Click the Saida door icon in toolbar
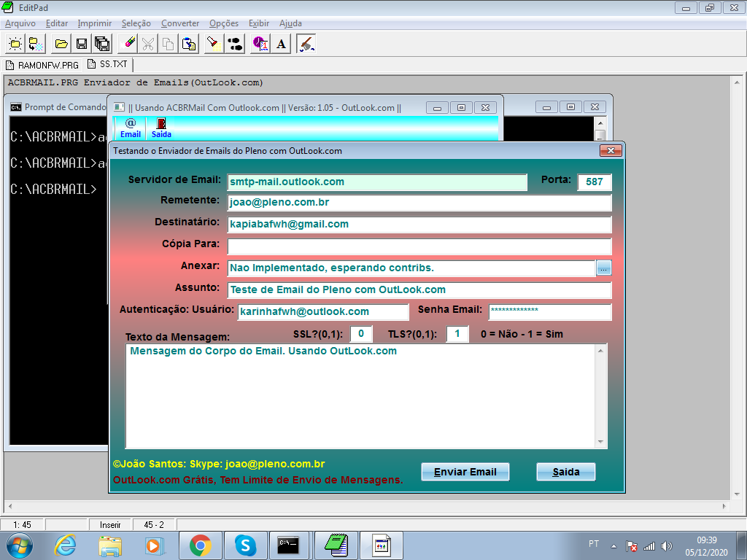The height and width of the screenshot is (560, 747). 161,128
